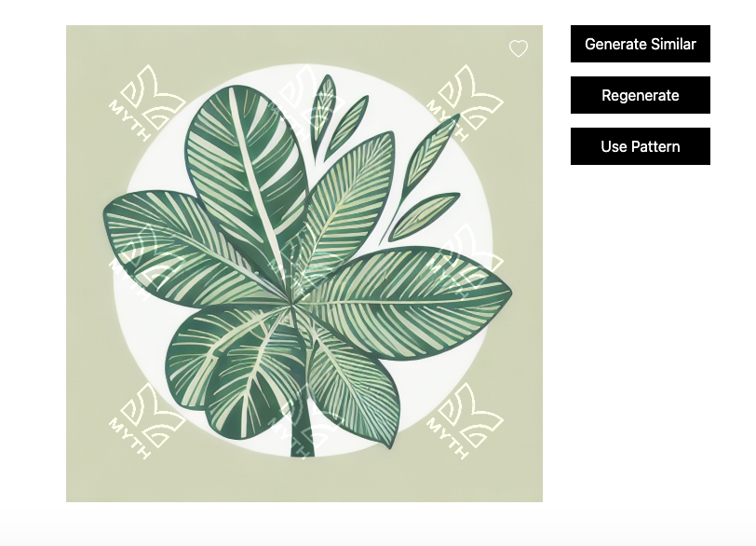The image size is (756, 546).
Task: Click the dark green plant stem
Action: 303,430
